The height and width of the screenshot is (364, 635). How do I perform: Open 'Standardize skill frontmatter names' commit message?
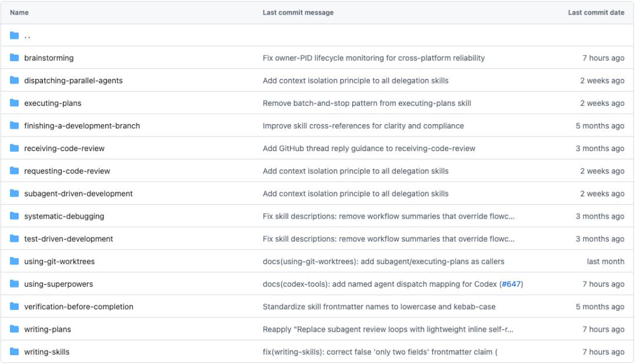pyautogui.click(x=379, y=307)
